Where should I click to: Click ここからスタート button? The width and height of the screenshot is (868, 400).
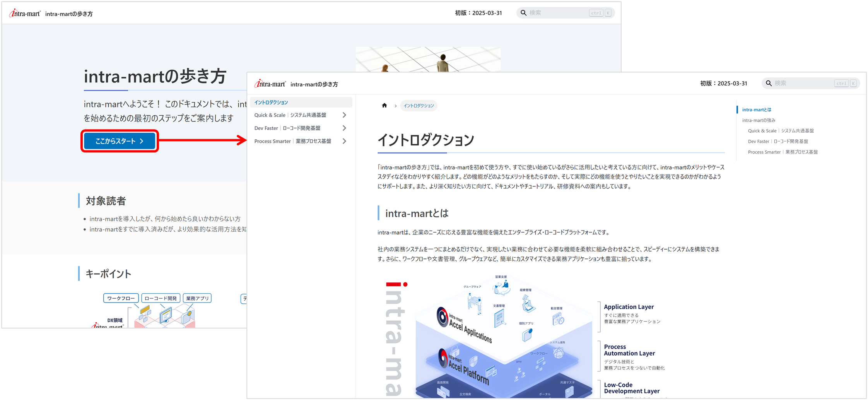tap(120, 141)
